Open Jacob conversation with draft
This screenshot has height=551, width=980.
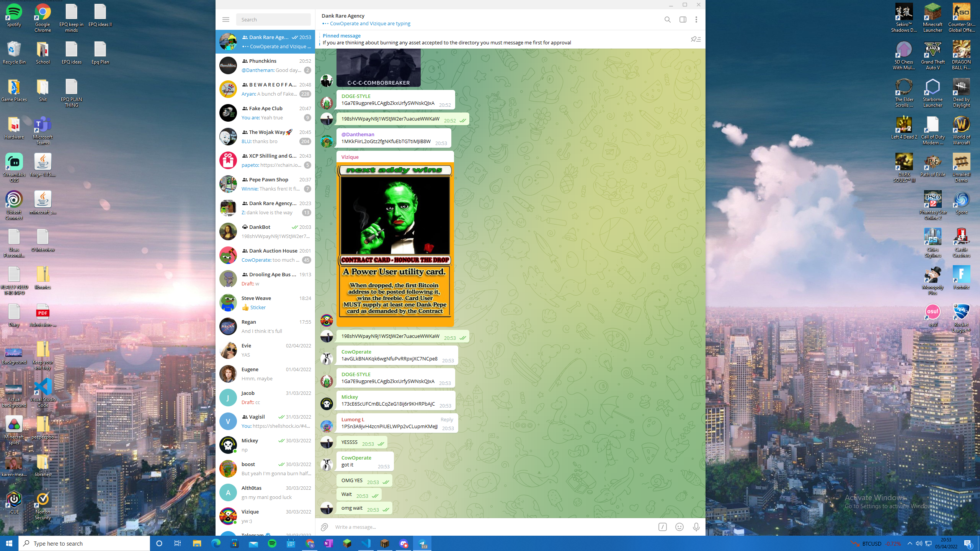coord(265,398)
